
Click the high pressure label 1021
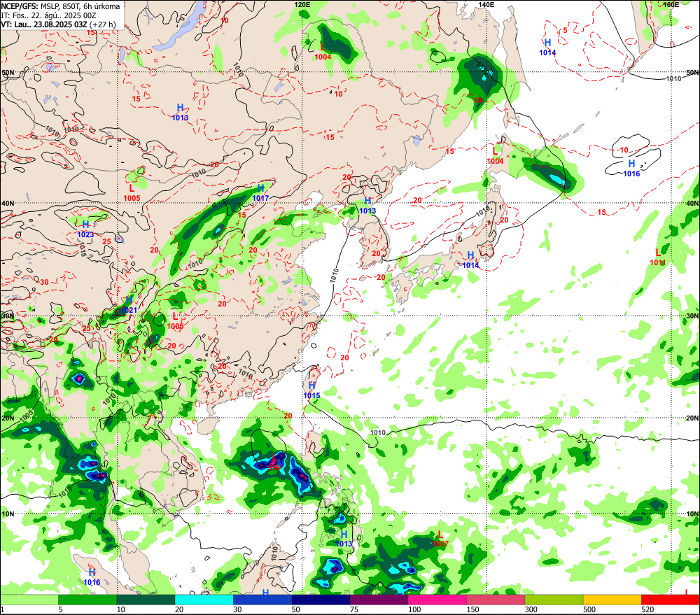coord(129,310)
